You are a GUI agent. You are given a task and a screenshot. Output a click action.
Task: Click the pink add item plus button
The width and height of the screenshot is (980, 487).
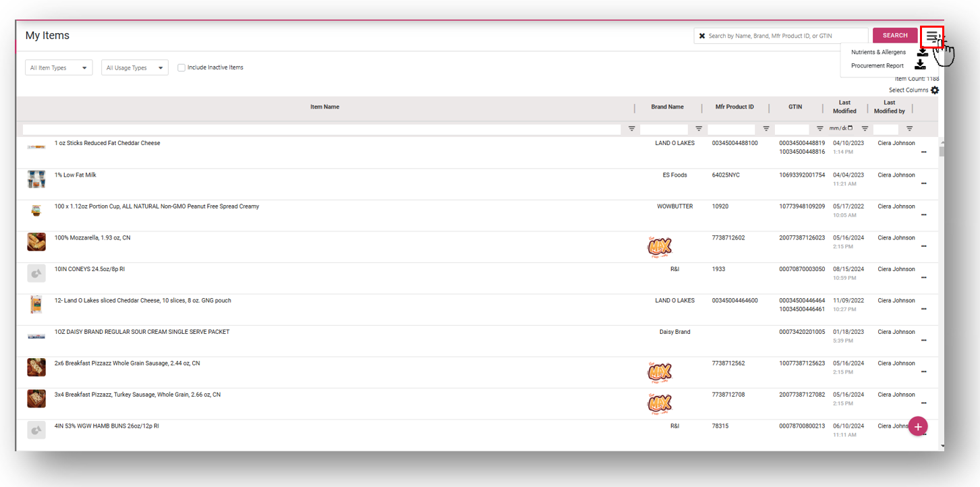(918, 426)
